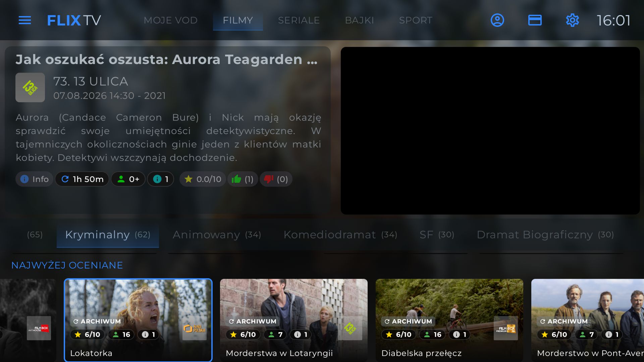Click the 6/10 star rating on Lokatorka

click(x=88, y=335)
